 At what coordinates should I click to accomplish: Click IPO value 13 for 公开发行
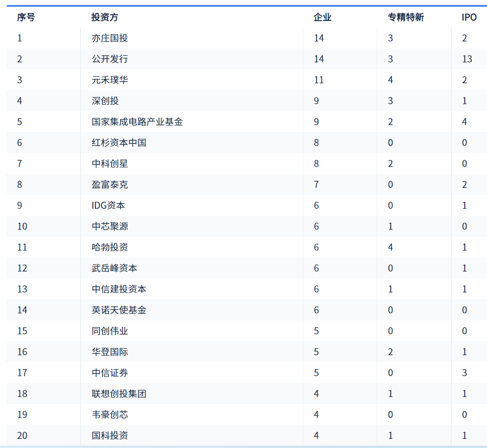pos(467,59)
